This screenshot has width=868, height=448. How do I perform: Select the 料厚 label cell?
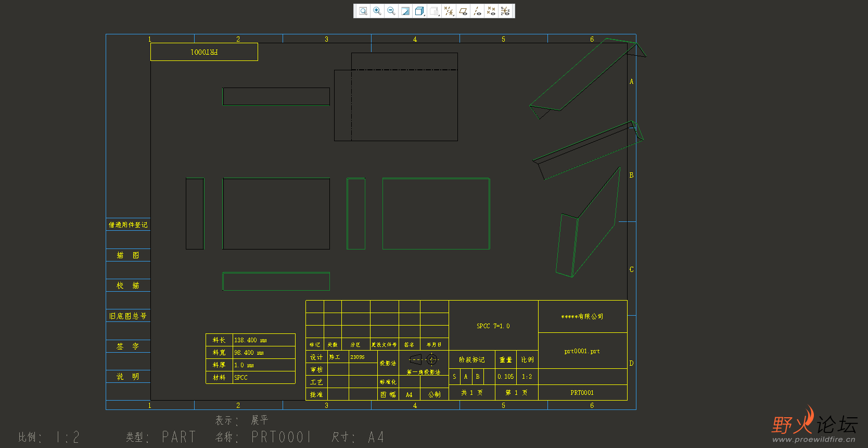(219, 365)
